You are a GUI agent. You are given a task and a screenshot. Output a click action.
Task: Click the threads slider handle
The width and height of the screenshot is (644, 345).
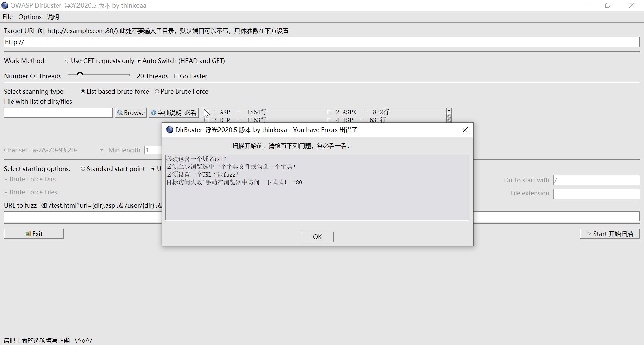pos(80,75)
